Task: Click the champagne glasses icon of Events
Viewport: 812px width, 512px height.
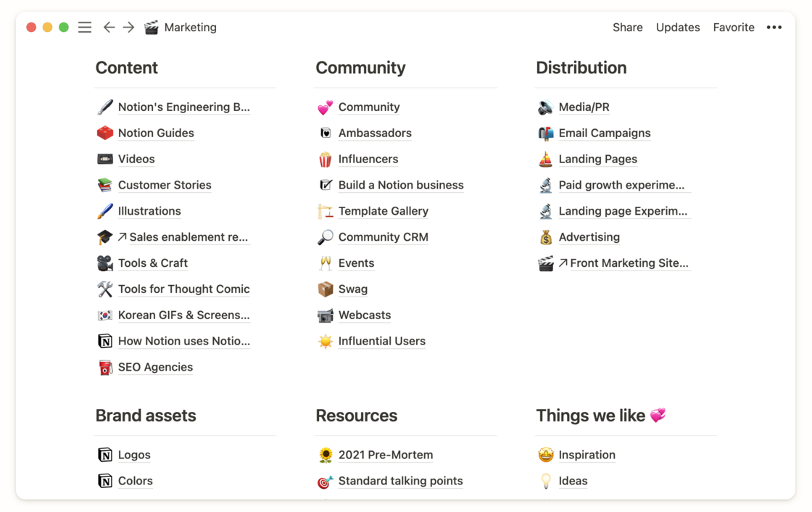Action: click(326, 263)
